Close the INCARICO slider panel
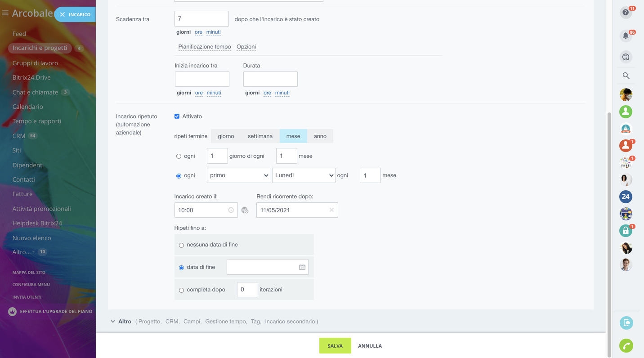 tap(63, 14)
